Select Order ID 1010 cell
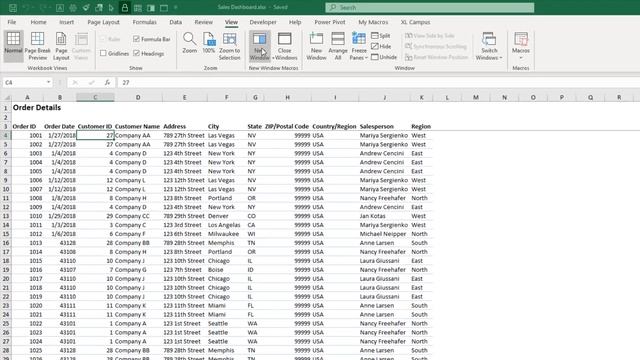 point(27,216)
